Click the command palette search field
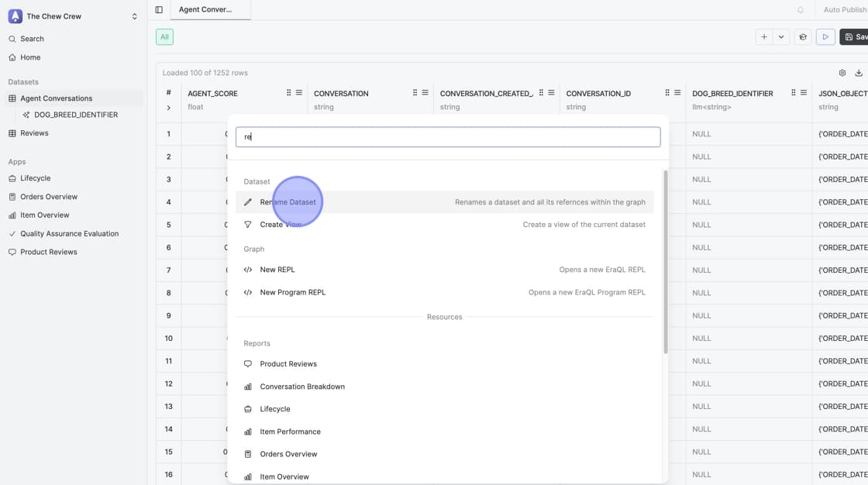Viewport: 868px width, 485px height. point(448,137)
